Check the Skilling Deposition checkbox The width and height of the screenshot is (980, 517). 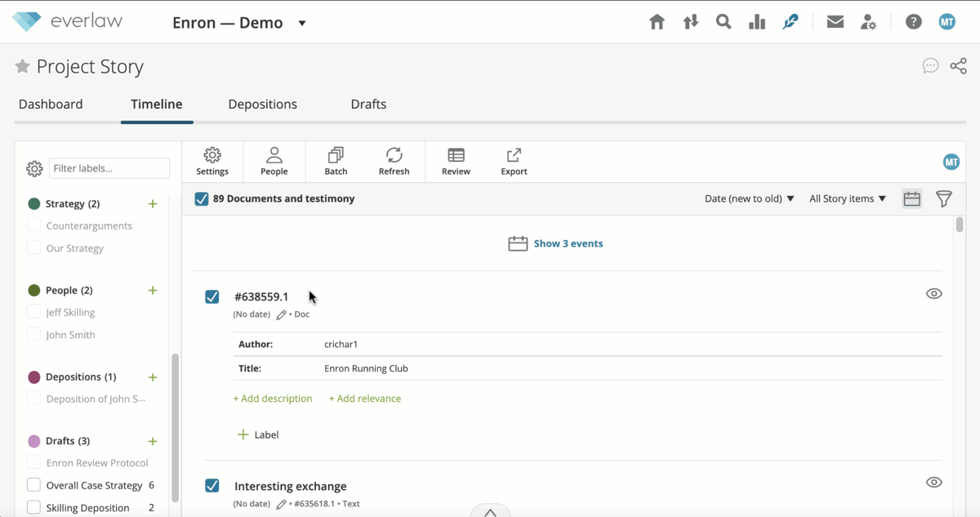pyautogui.click(x=33, y=507)
